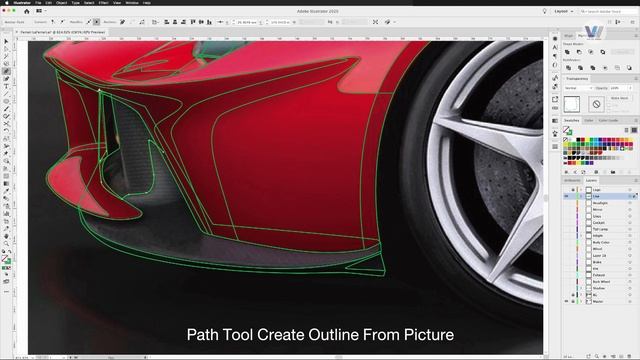
Task: Click the Trim pathfinder icon
Action: click(x=580, y=67)
